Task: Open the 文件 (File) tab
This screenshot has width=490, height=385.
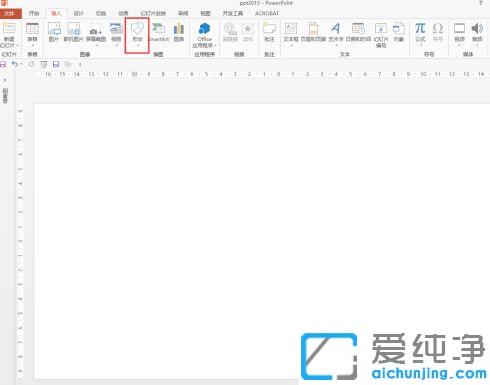Action: pyautogui.click(x=10, y=13)
